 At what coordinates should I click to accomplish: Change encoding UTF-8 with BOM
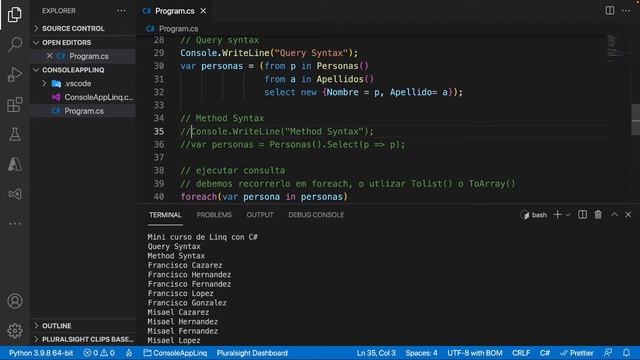[475, 353]
